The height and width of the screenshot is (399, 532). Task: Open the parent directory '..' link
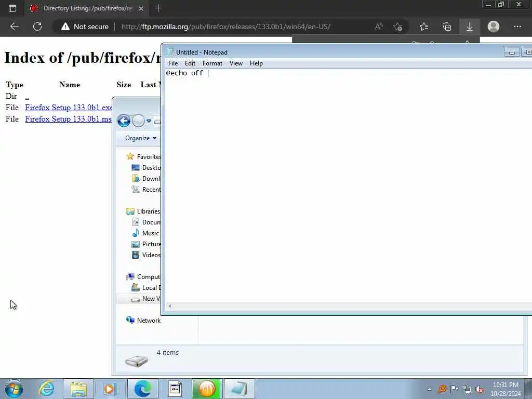pos(27,96)
